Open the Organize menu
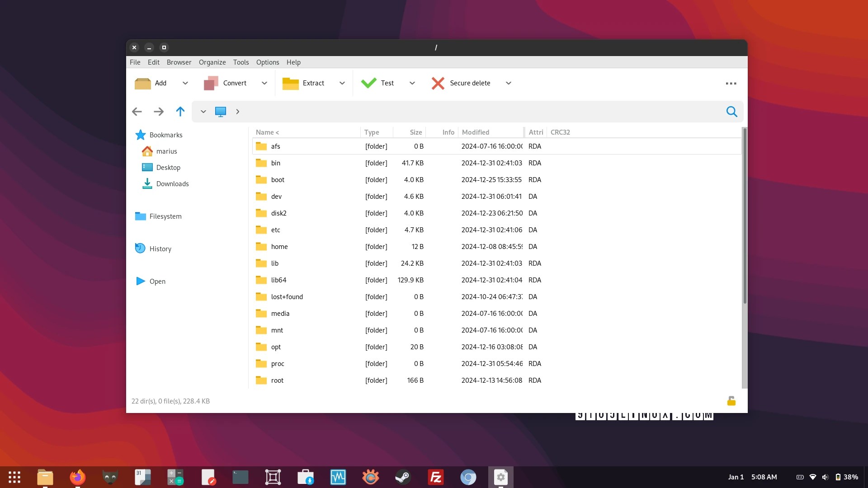 (x=212, y=62)
